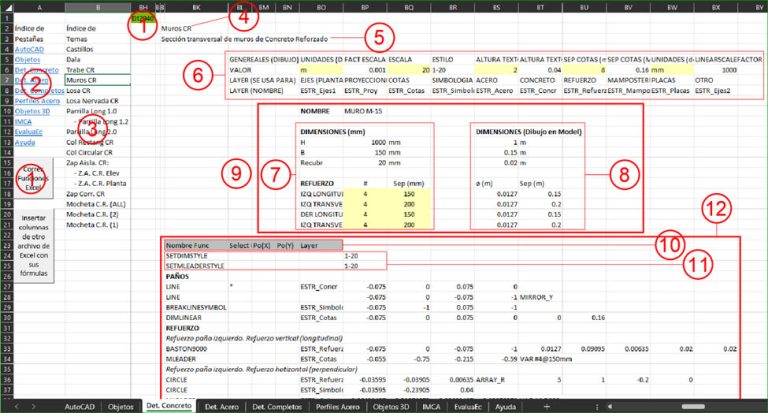Image resolution: width=768 pixels, height=413 pixels.
Task: Open the sheet tab bar options dots
Action: tap(597, 407)
